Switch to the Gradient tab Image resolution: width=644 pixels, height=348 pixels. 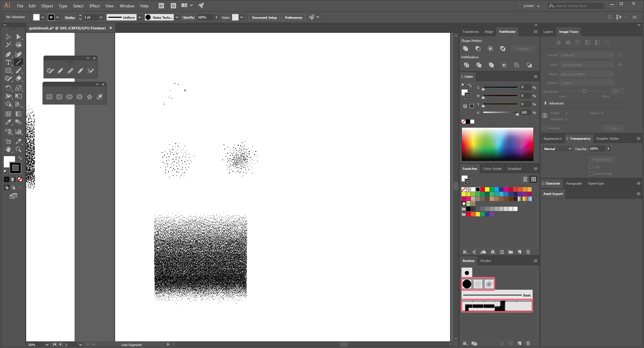tap(514, 169)
